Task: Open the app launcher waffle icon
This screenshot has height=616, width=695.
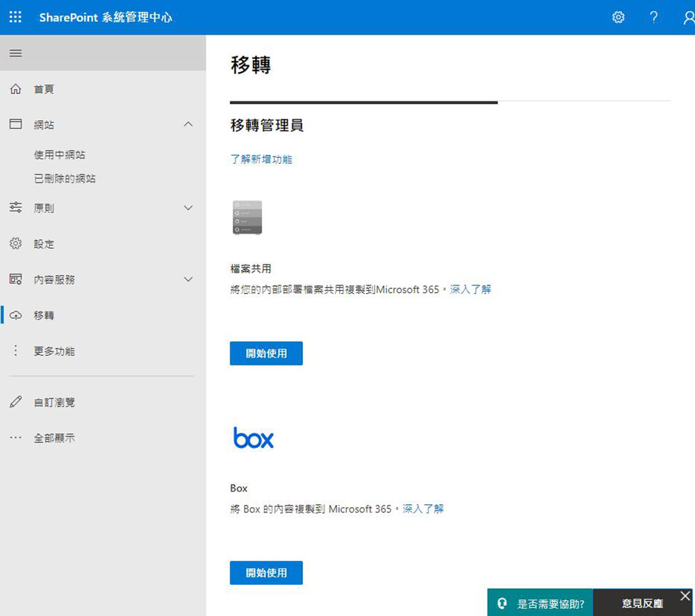Action: click(15, 17)
